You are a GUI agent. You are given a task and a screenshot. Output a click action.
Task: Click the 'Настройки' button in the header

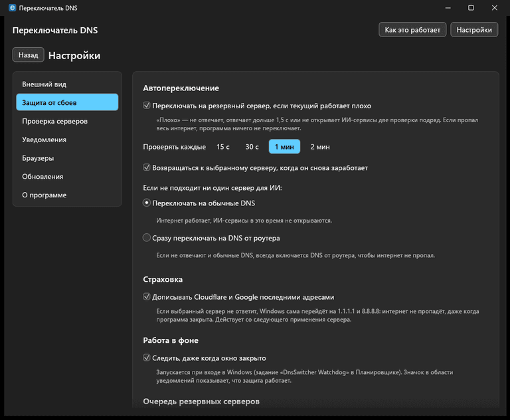tap(474, 30)
